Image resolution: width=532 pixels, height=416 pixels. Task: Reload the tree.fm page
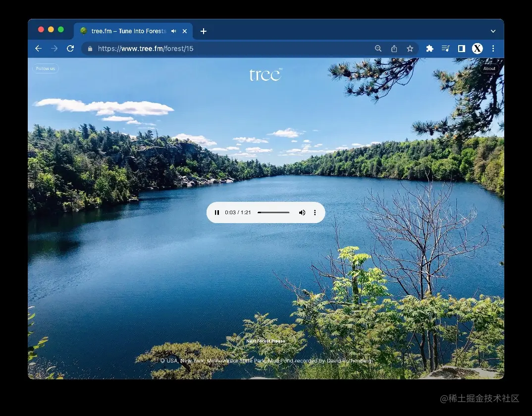click(70, 48)
